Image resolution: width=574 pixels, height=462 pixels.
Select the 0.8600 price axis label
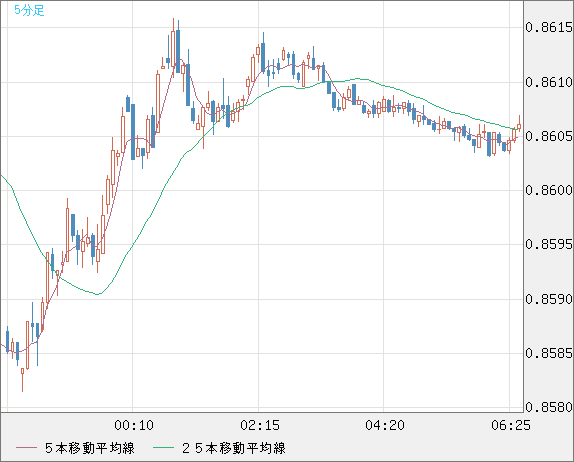click(x=549, y=190)
